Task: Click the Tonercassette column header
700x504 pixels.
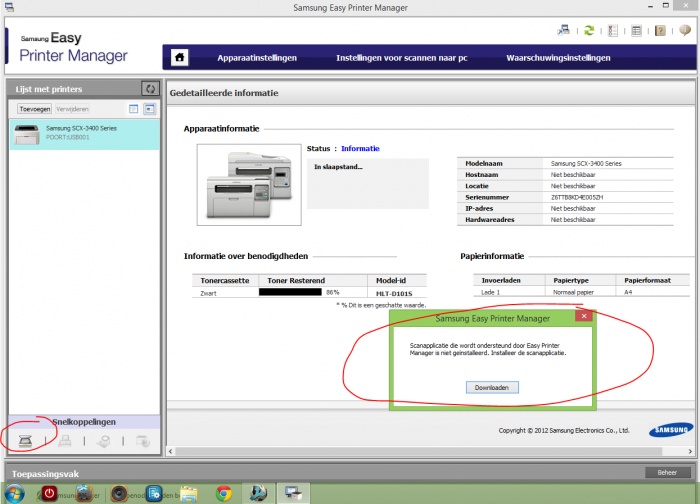Action: [x=225, y=281]
